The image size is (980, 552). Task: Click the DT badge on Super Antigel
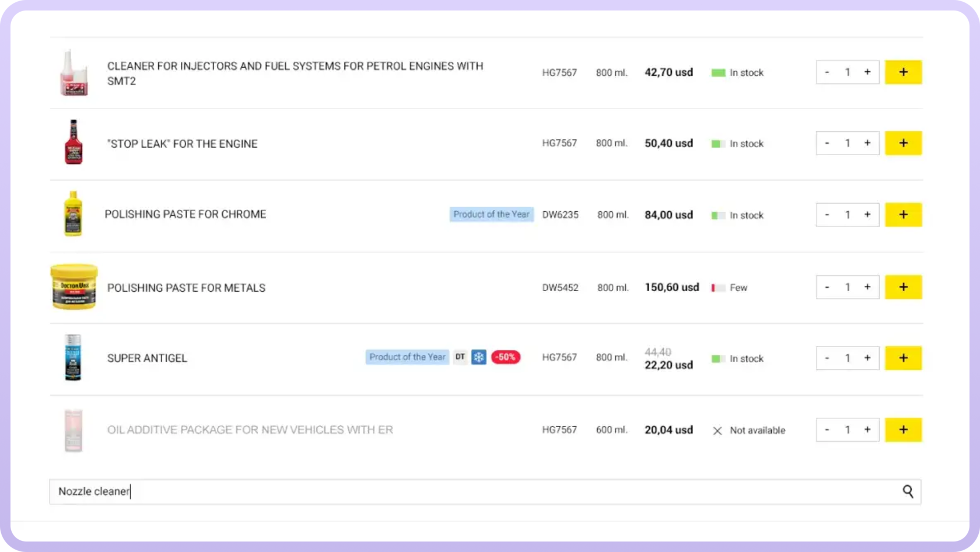tap(460, 357)
